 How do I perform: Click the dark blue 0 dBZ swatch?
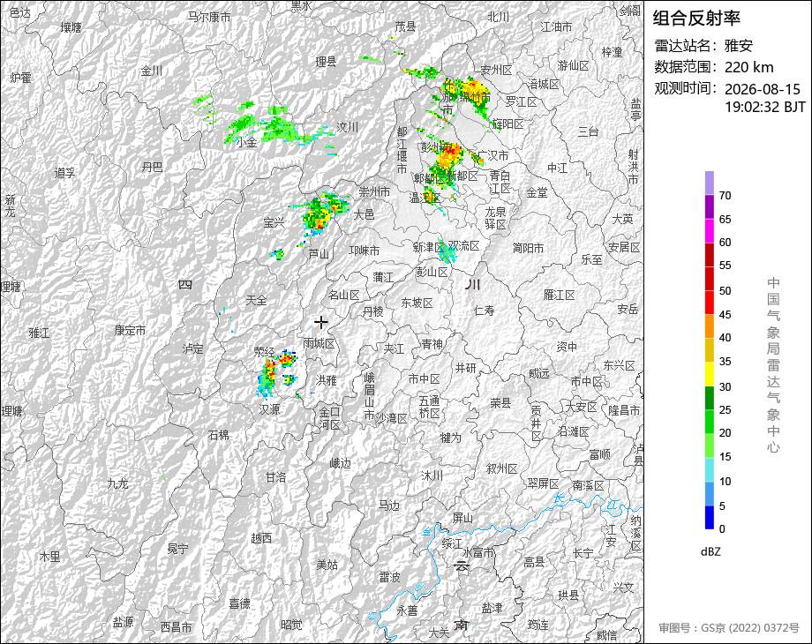pos(709,517)
